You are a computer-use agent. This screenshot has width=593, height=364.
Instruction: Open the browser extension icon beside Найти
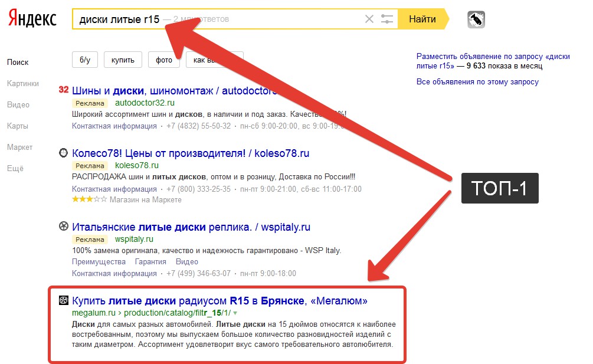point(476,19)
